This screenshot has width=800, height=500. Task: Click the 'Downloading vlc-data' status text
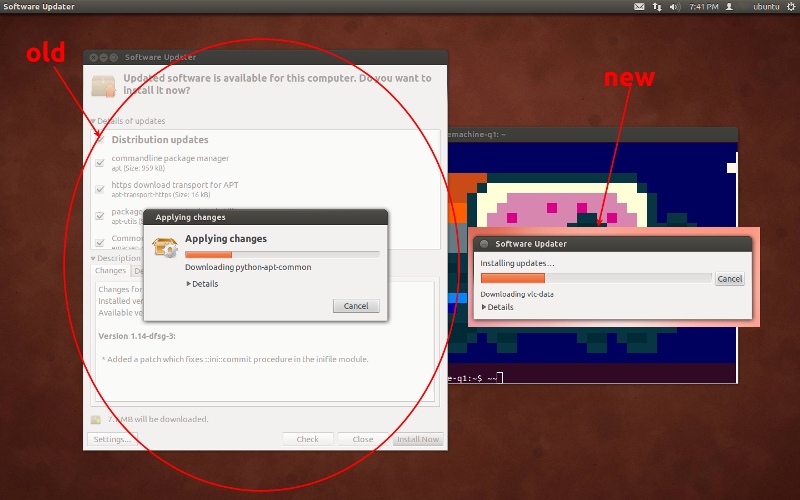pyautogui.click(x=517, y=294)
